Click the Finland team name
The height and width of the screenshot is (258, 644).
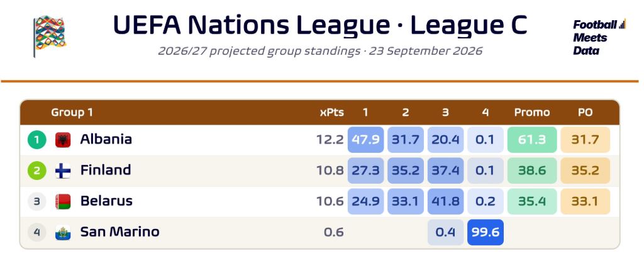point(106,170)
